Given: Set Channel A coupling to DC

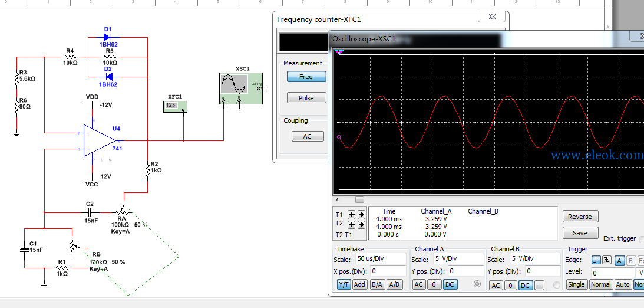Looking at the screenshot, I should coord(450,284).
